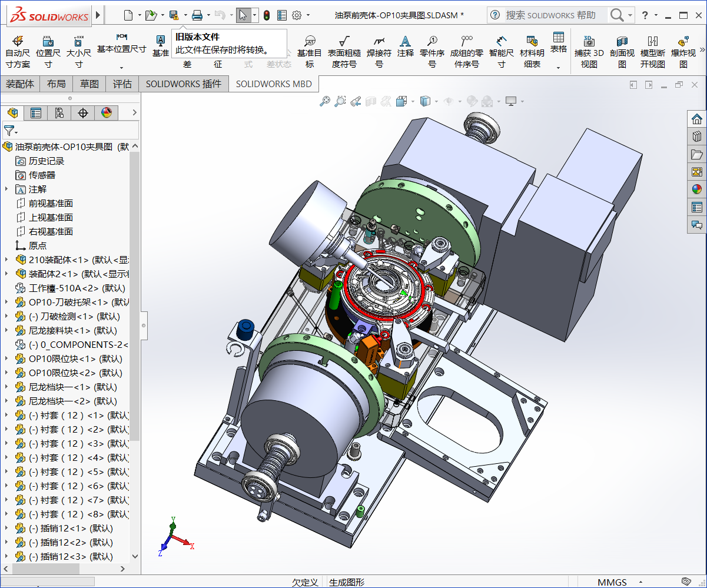707x588 pixels.
Task: Open the Help question mark button
Action: click(x=645, y=15)
